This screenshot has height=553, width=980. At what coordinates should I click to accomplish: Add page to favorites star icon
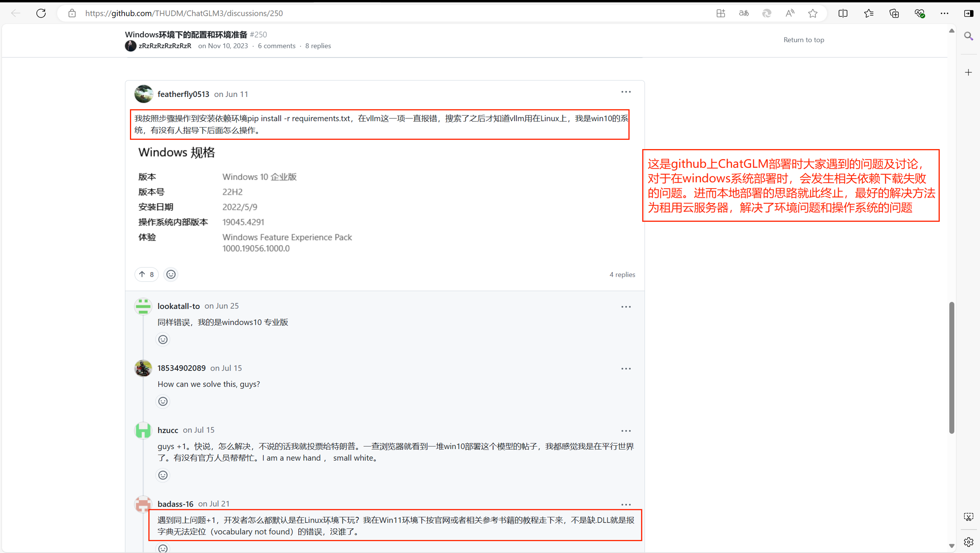coord(813,13)
